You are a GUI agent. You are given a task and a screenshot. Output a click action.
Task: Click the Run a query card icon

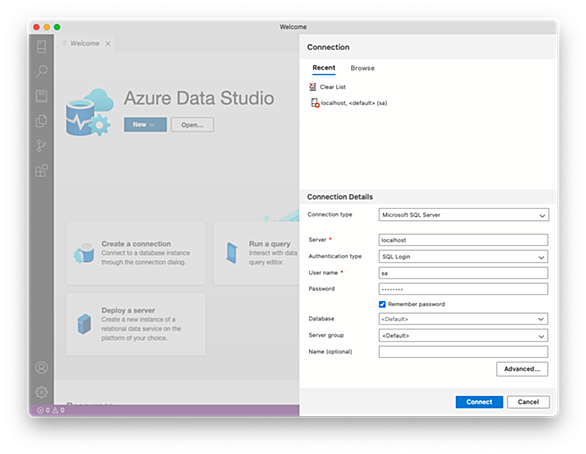pos(232,253)
